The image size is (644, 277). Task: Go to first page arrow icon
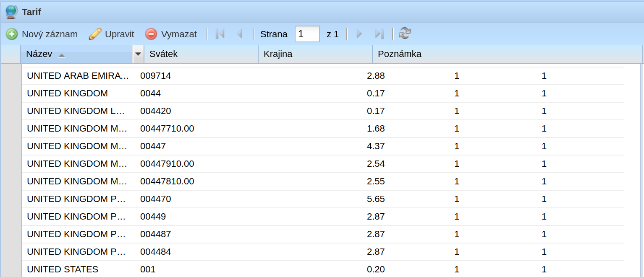[x=220, y=34]
